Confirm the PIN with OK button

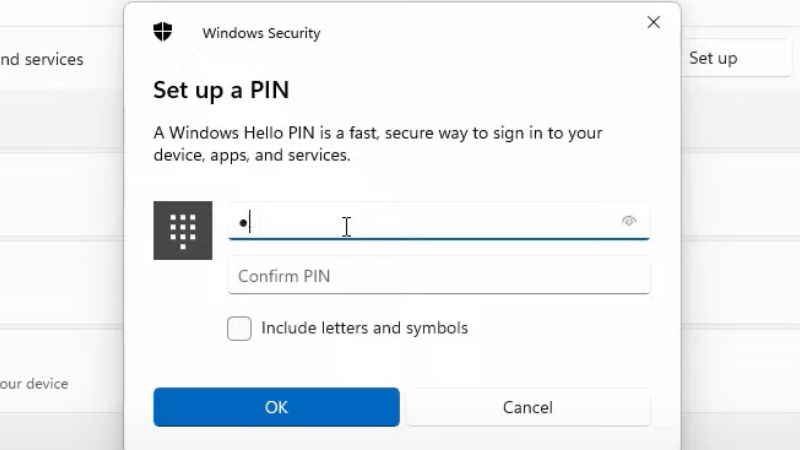276,407
